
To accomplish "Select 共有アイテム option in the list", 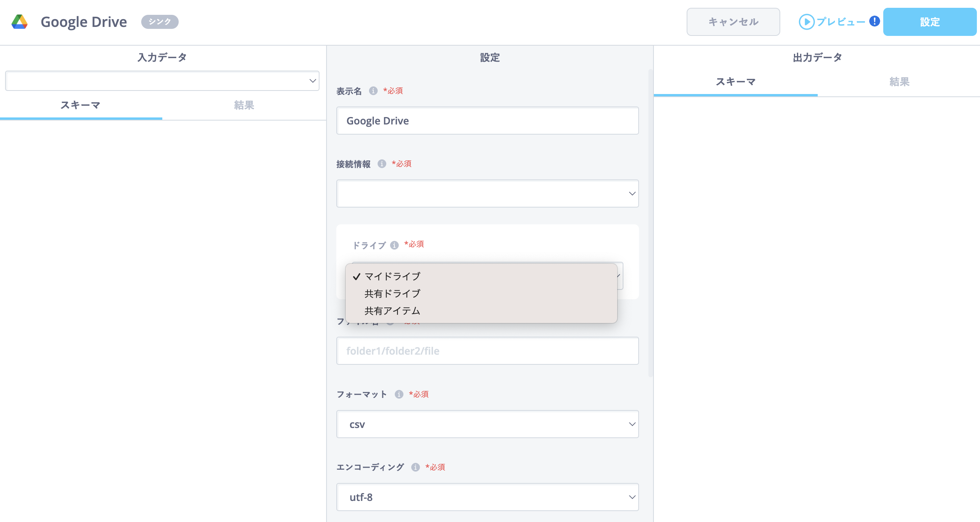I will pos(481,311).
